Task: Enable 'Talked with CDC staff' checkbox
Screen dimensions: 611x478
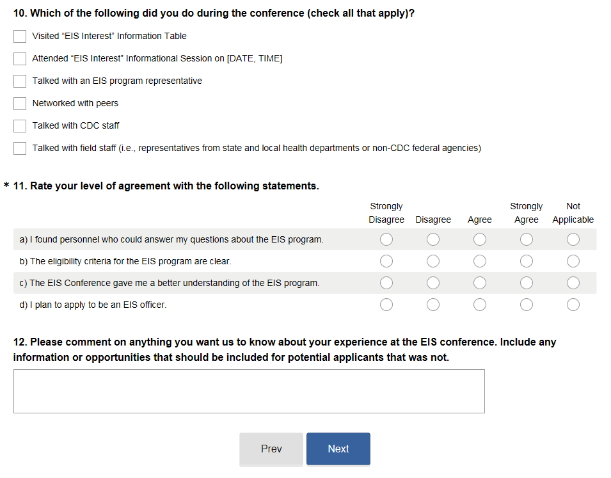Action: click(20, 126)
